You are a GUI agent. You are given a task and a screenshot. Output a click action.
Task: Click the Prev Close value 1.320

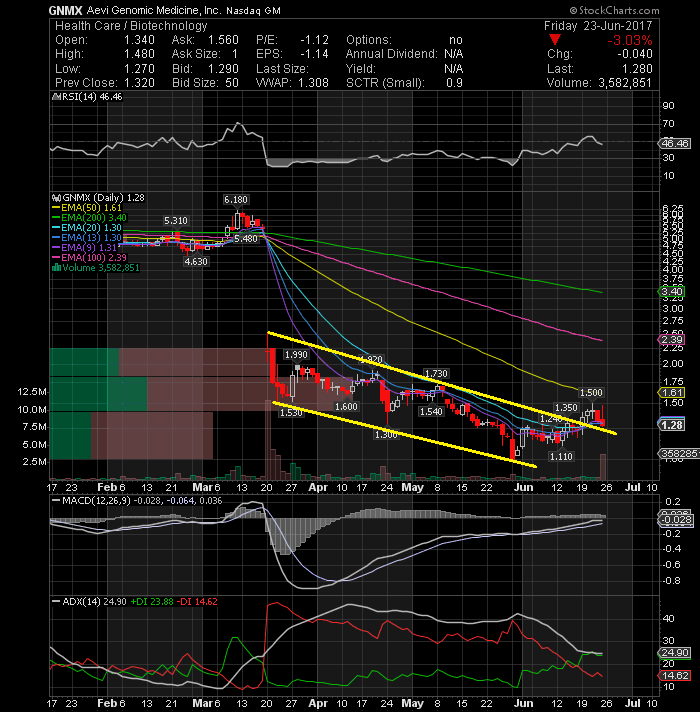tap(139, 83)
